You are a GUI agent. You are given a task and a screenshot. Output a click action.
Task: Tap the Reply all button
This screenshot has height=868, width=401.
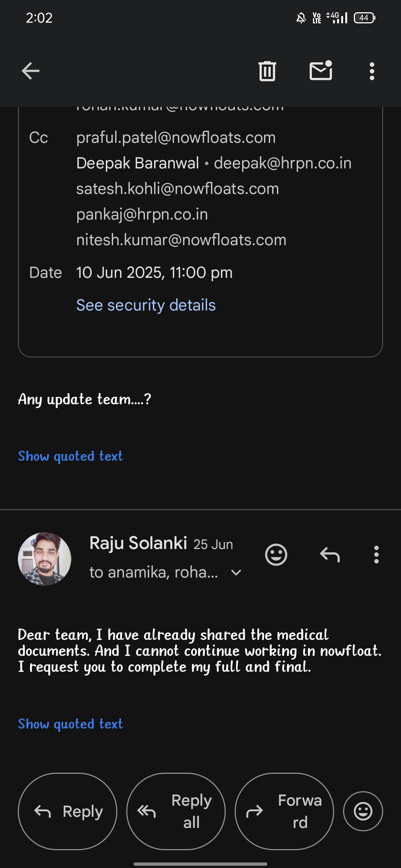coord(176,811)
